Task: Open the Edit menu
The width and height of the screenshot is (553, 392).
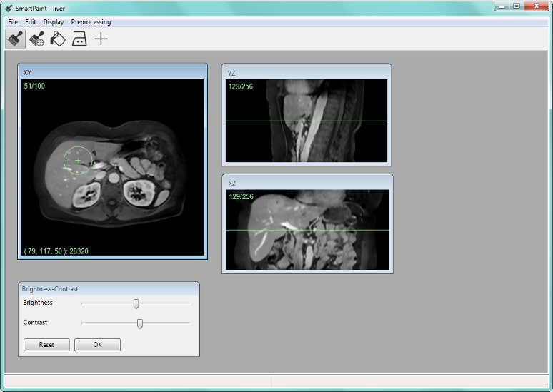Action: pos(31,22)
